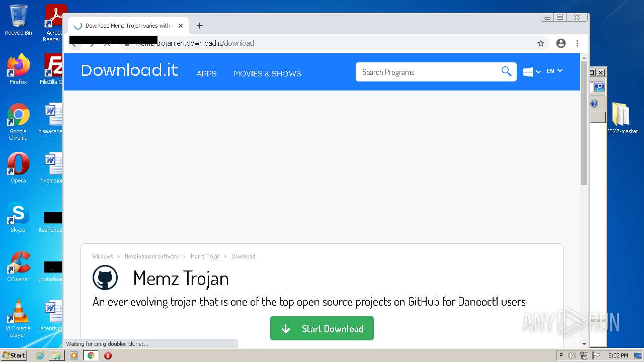
Task: Click the volume icon in system tray
Action: click(572, 355)
